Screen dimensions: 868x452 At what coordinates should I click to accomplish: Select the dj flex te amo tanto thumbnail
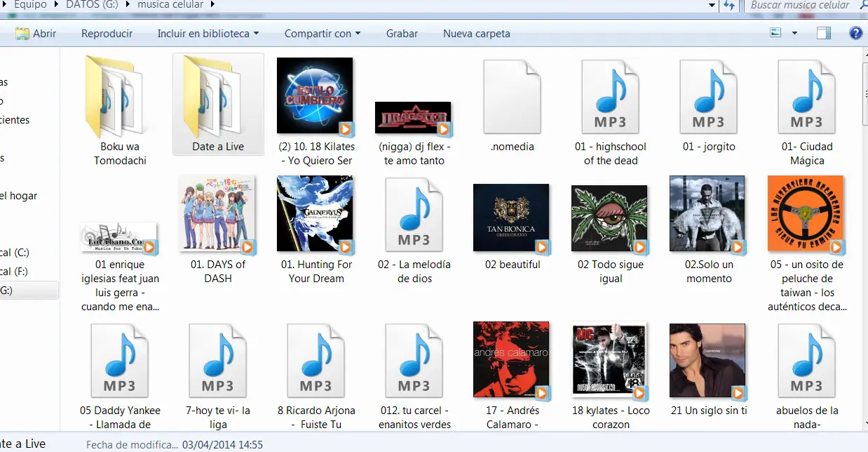(x=413, y=118)
